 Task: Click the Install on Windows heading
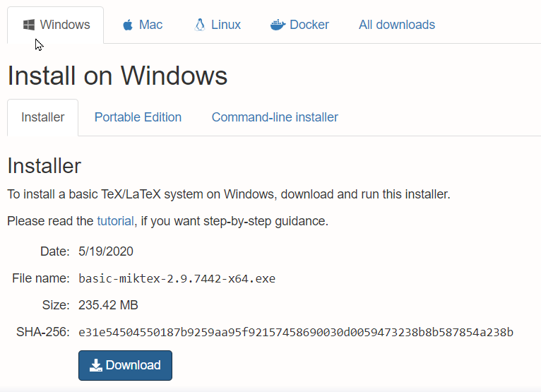click(x=117, y=76)
